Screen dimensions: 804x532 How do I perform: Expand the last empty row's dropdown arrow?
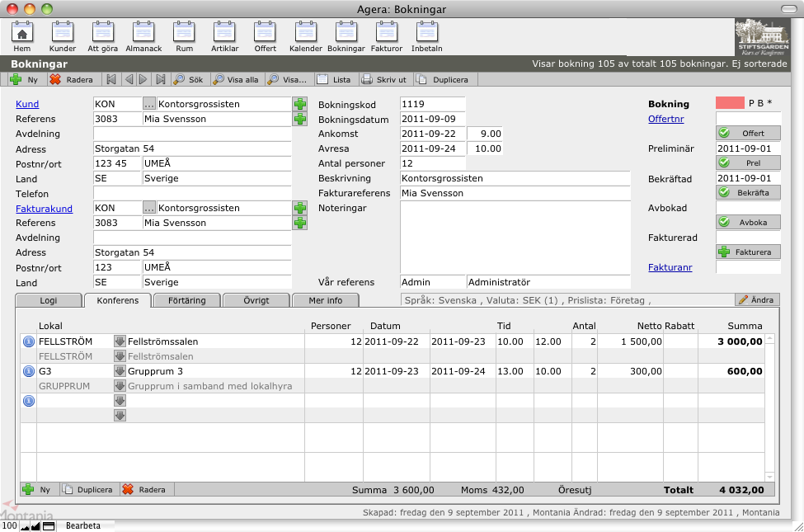click(x=120, y=416)
